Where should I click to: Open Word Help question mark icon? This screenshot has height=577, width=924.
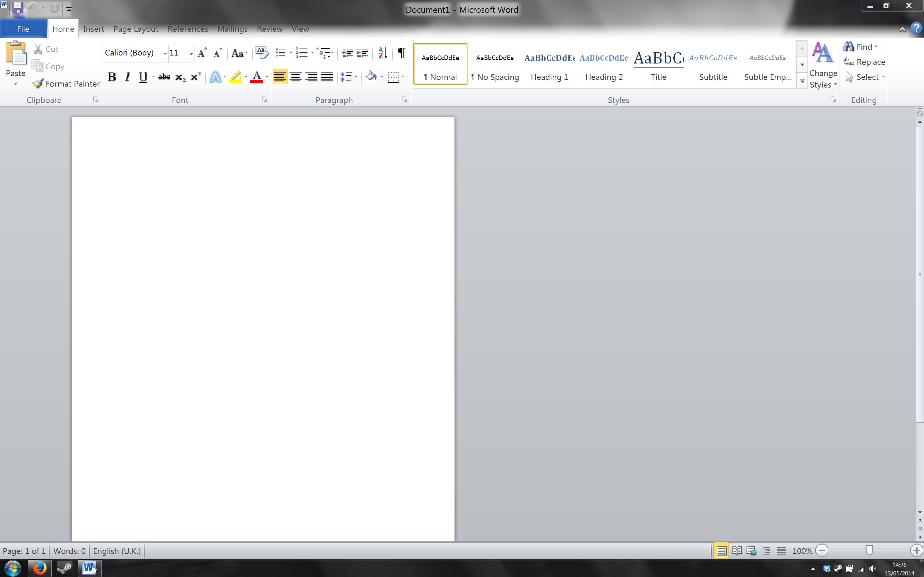pyautogui.click(x=916, y=28)
